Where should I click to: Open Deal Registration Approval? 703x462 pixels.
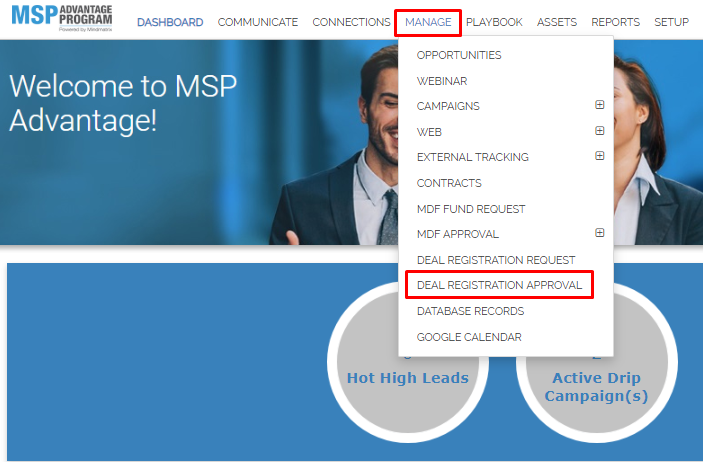pos(499,285)
